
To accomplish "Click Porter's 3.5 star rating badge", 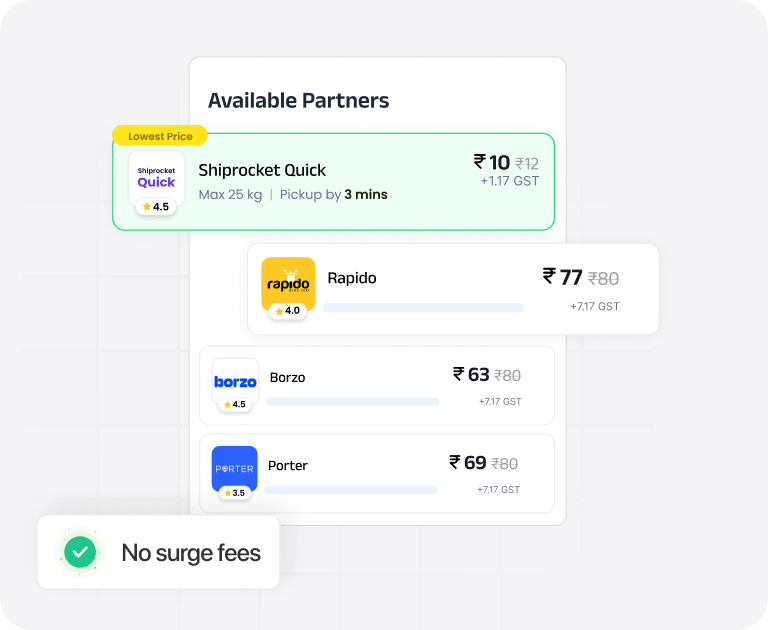I will coord(235,493).
